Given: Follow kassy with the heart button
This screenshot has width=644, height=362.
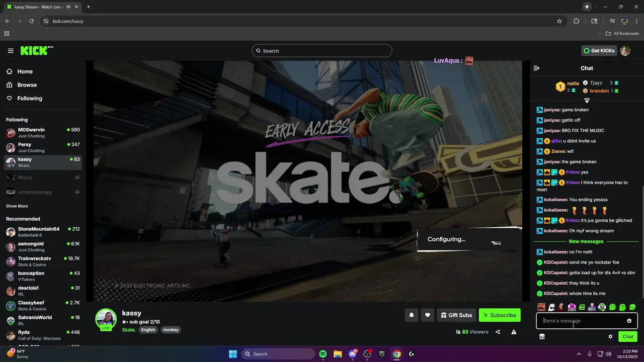Looking at the screenshot, I should pyautogui.click(x=428, y=315).
